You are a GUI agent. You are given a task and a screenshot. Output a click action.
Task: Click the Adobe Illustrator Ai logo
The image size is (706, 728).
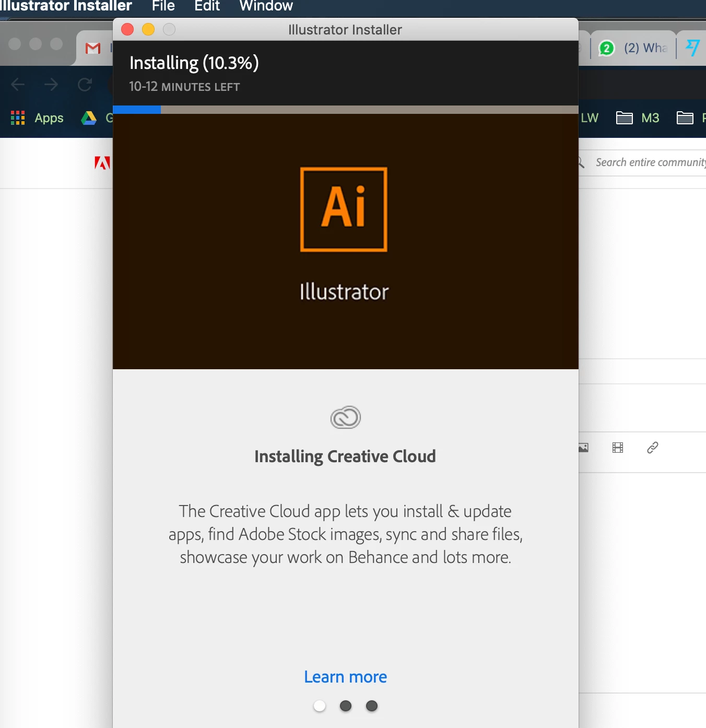(344, 209)
